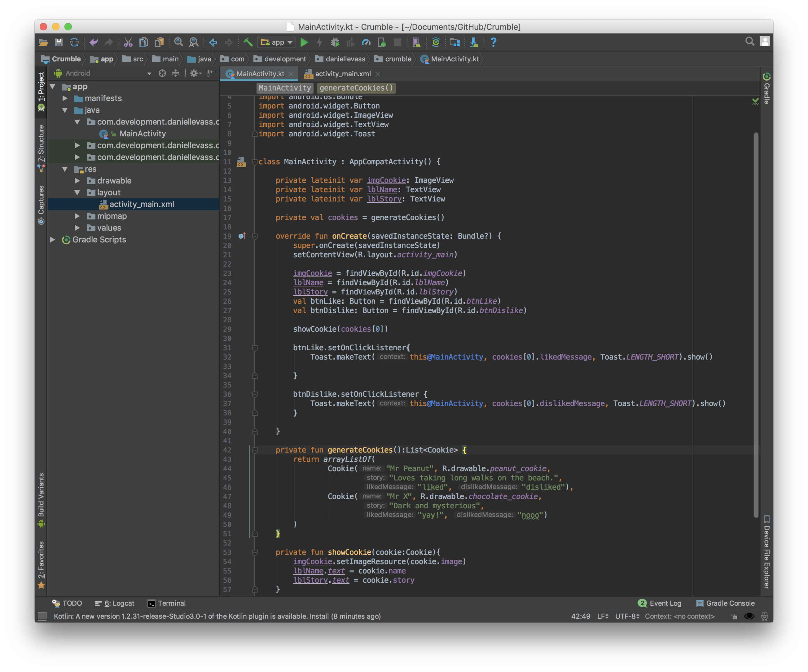Hide the project panel with the hide icon
This screenshot has width=808, height=672.
211,73
